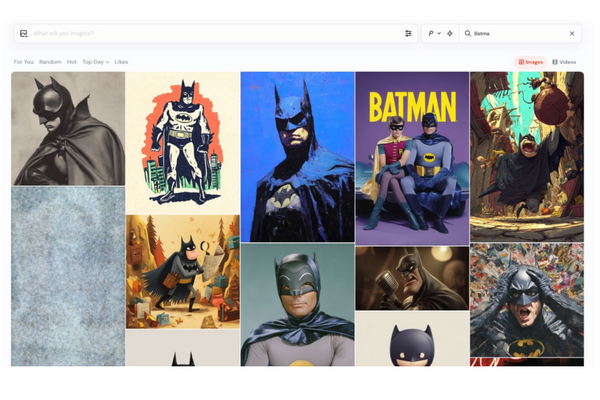The image size is (600, 400).
Task: Toggle the lightning bolt mode icon
Action: [450, 34]
